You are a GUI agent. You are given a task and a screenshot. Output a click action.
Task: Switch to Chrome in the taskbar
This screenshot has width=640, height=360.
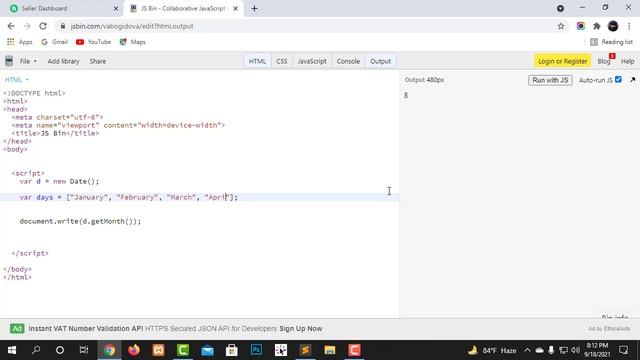(x=109, y=350)
